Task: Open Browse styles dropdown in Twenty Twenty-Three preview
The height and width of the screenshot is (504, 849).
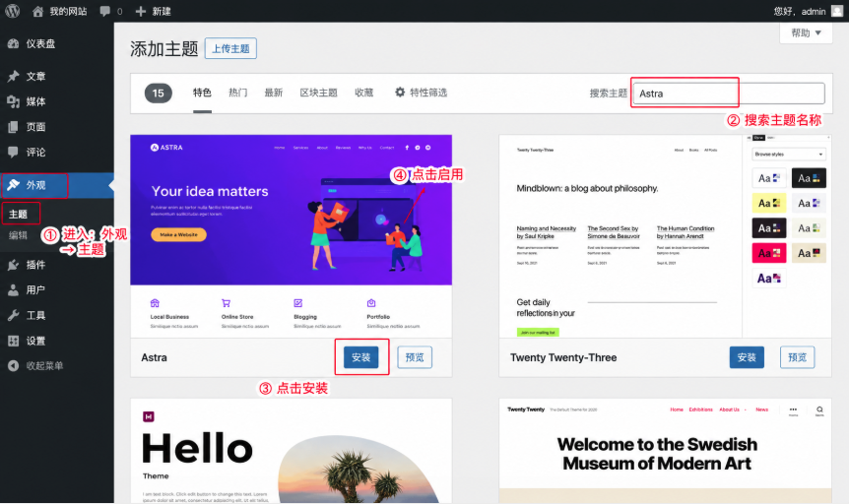Action: (x=788, y=155)
